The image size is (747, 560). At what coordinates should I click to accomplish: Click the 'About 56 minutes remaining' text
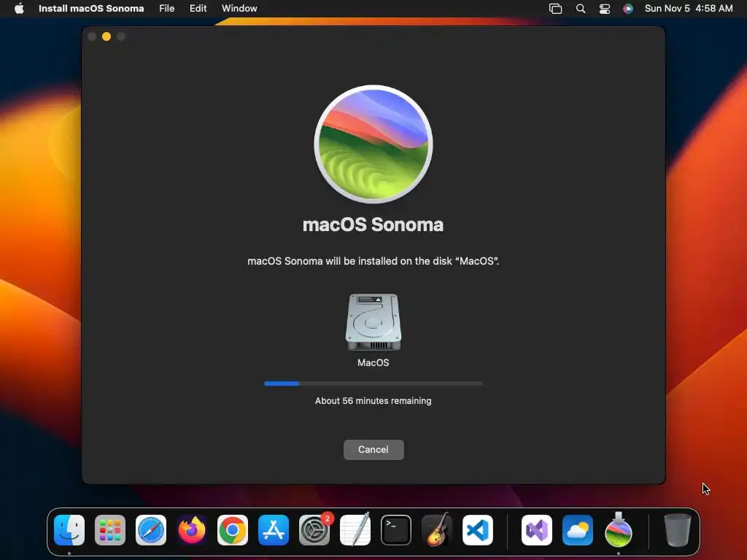(373, 401)
